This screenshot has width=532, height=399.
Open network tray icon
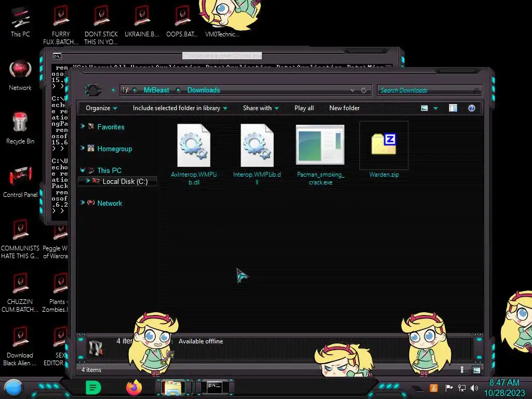tap(462, 388)
